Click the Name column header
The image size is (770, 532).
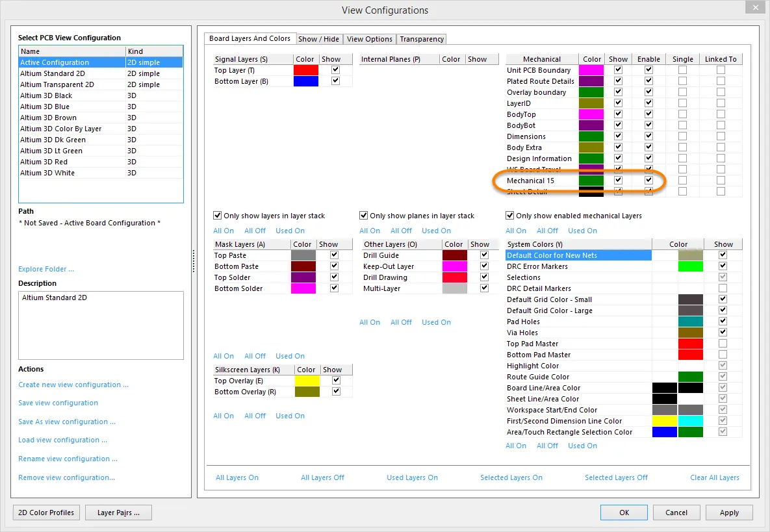pos(72,51)
